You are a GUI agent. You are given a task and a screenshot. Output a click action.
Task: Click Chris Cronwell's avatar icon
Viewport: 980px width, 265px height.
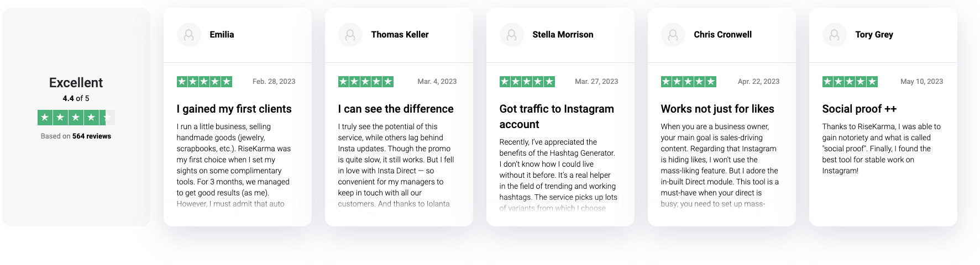(x=673, y=35)
